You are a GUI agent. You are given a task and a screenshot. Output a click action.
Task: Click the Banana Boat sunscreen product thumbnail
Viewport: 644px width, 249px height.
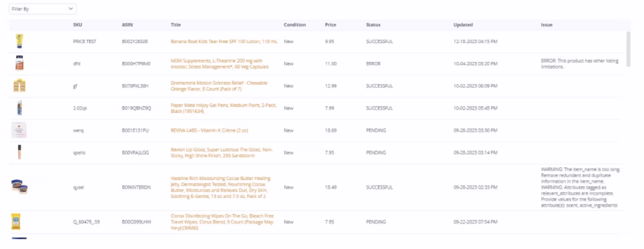(x=19, y=41)
